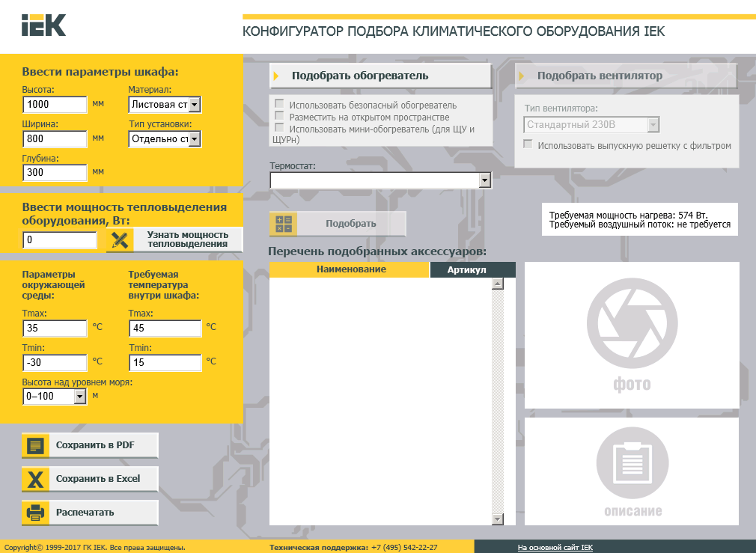Image resolution: width=756 pixels, height=553 pixels.
Task: Open the Тип вентилятора dropdown
Action: [591, 125]
